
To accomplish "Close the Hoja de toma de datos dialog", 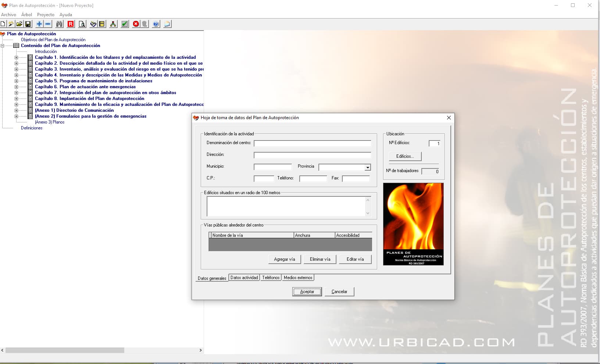I will point(449,118).
